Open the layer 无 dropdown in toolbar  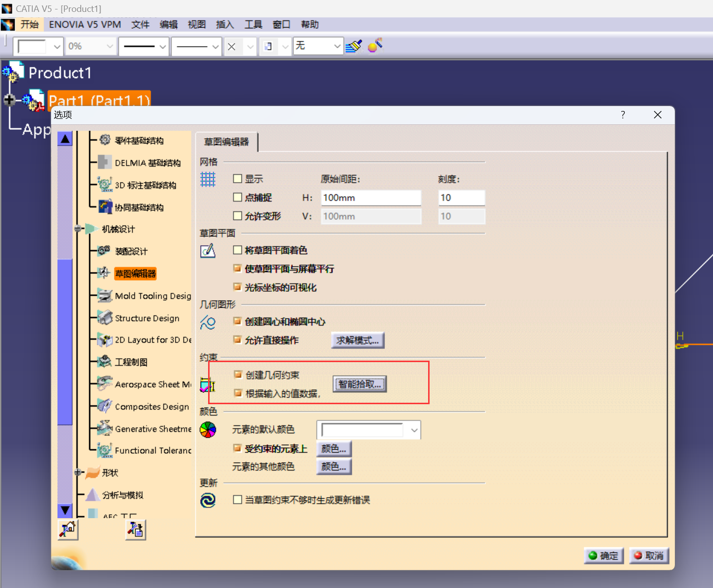tap(337, 47)
